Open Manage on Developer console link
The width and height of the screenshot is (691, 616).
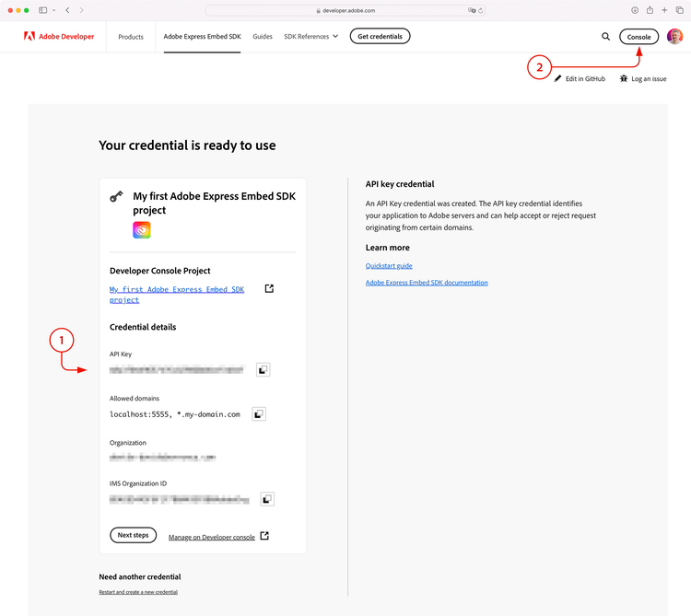(x=212, y=537)
